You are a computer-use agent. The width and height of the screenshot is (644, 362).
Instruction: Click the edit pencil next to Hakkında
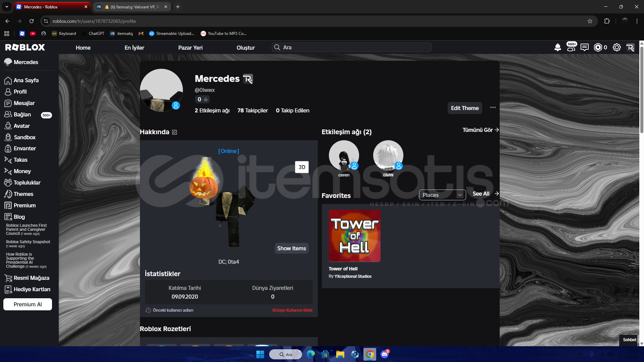pos(175,132)
